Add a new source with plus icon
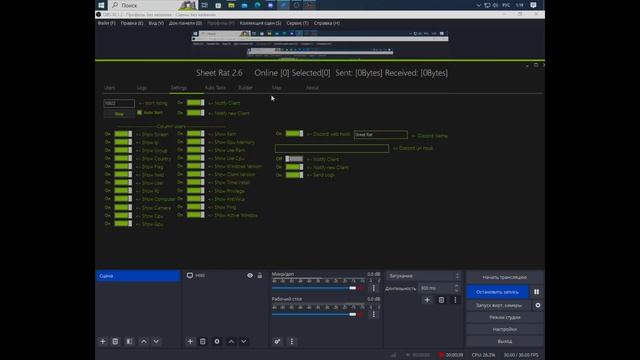640x360 pixels. (x=190, y=341)
